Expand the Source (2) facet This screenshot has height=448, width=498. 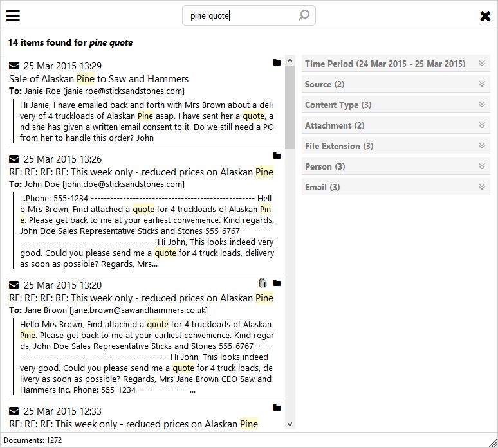396,84
